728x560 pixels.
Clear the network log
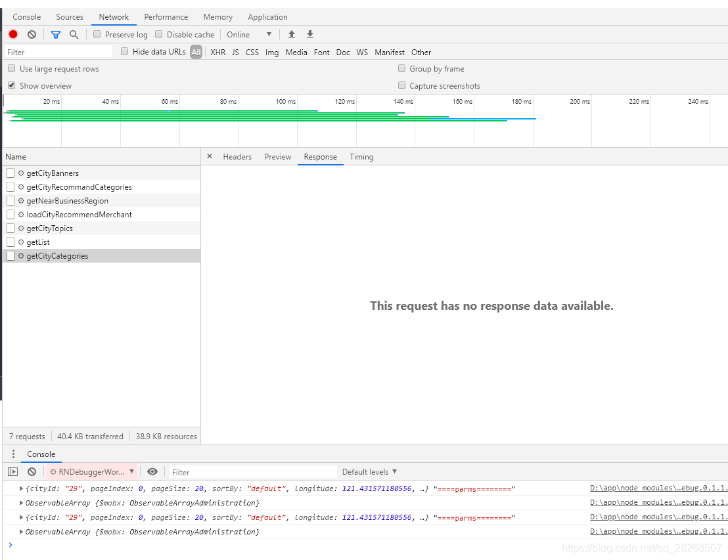[x=32, y=34]
